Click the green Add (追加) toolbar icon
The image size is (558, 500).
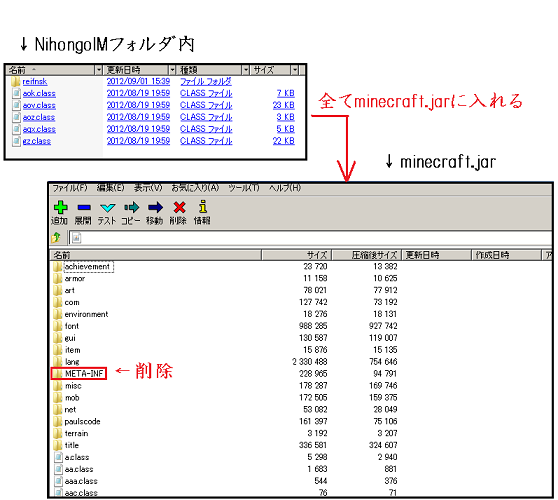point(60,207)
